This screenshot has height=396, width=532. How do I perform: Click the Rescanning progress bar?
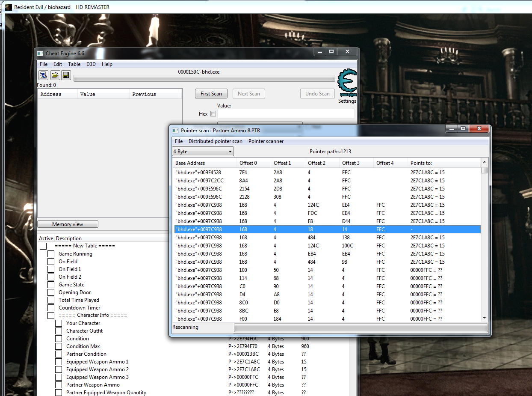coord(361,328)
